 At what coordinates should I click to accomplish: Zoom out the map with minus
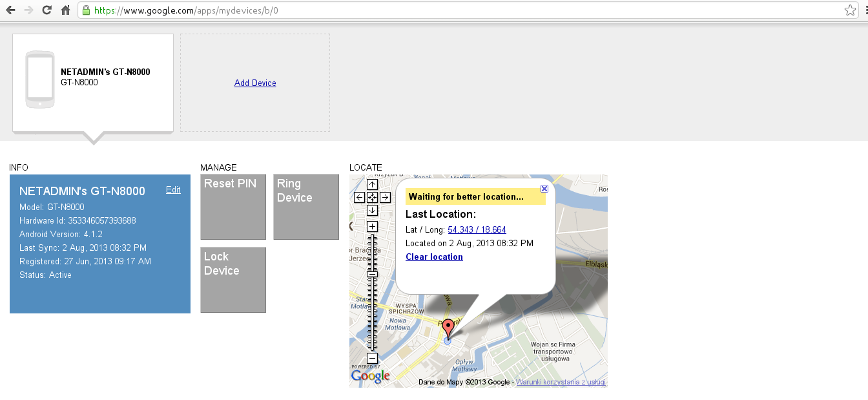coord(372,358)
